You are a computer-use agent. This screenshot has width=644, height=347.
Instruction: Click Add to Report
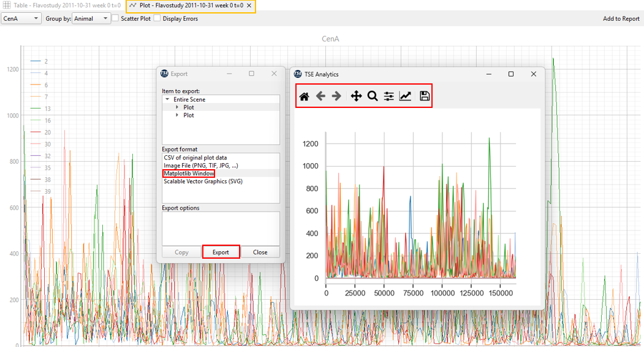[621, 18]
